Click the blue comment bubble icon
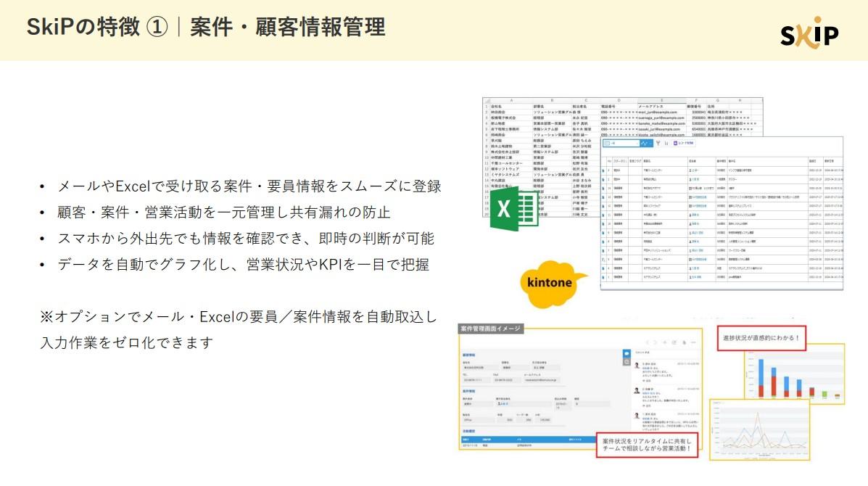Screen dimensions: 868x486 pyautogui.click(x=627, y=353)
